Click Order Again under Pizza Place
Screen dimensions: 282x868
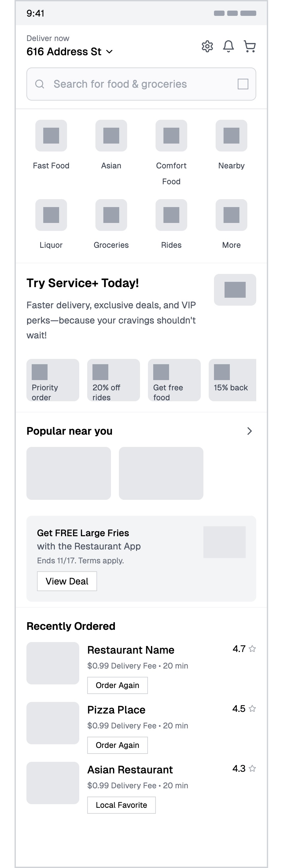(x=118, y=745)
